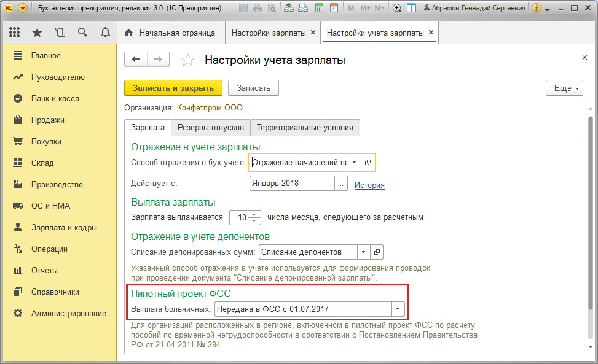Open Руководителю section

[60, 77]
